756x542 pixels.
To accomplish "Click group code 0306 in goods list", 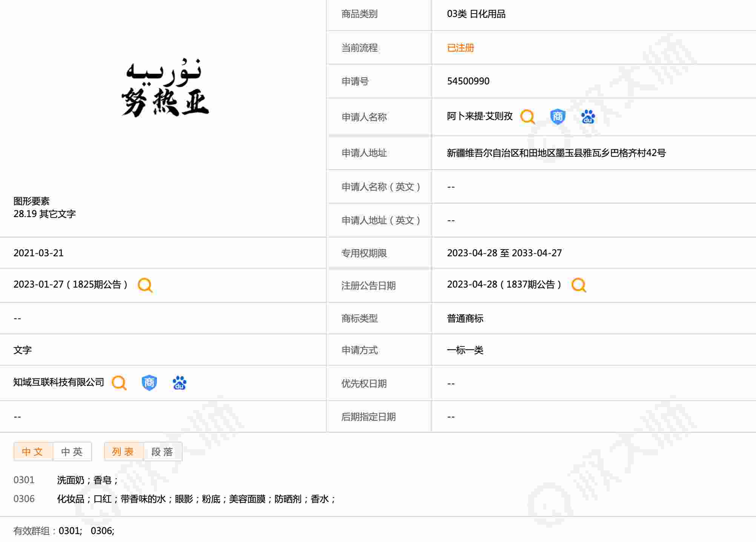I will pyautogui.click(x=24, y=499).
